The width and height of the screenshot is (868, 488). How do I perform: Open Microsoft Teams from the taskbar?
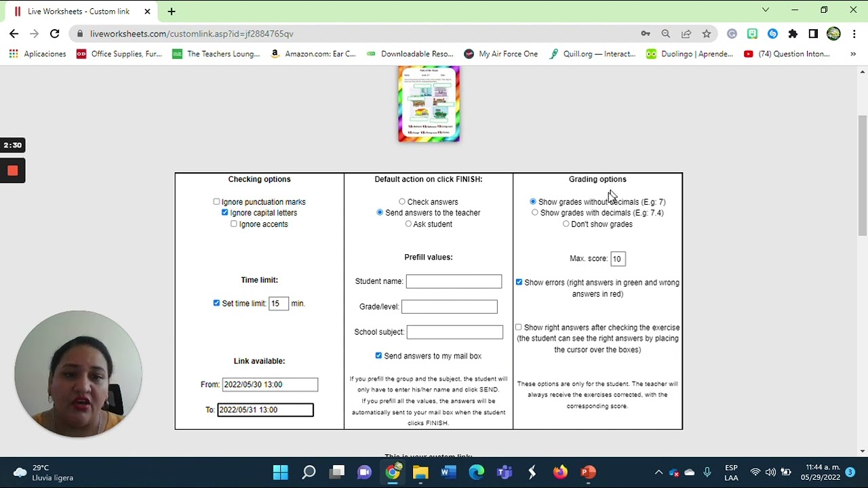[x=505, y=472]
